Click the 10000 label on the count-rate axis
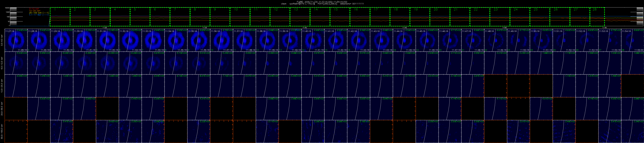This screenshot has width=644, height=143. (7, 8)
